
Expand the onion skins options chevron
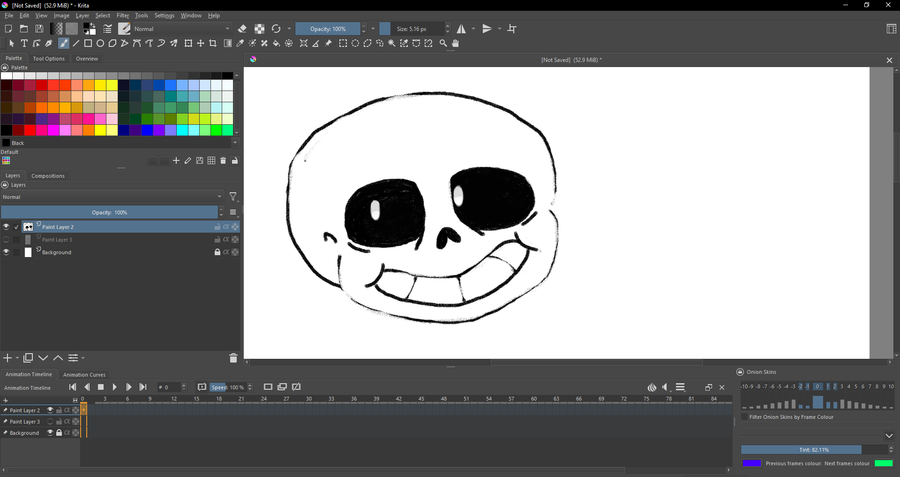coord(889,436)
